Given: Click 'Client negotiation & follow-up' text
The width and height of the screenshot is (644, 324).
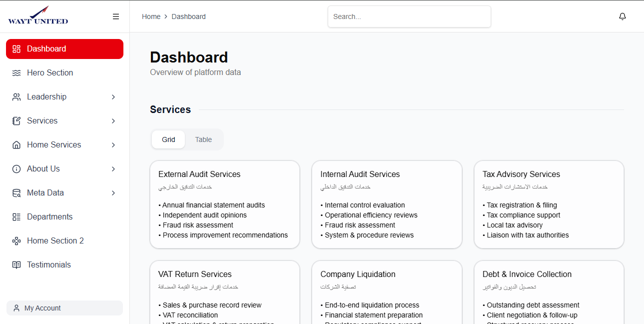Looking at the screenshot, I should 532,315.
